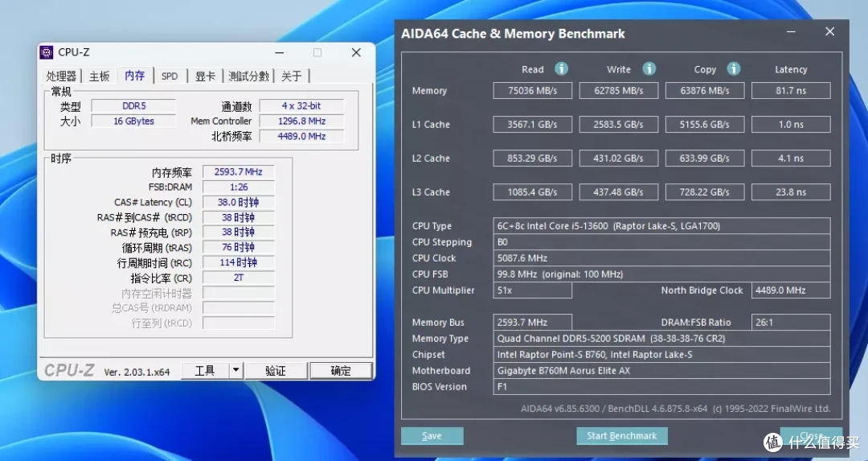868x461 pixels.
Task: Click the L3 Cache Copy value 728.22 GB/s
Action: click(x=705, y=191)
